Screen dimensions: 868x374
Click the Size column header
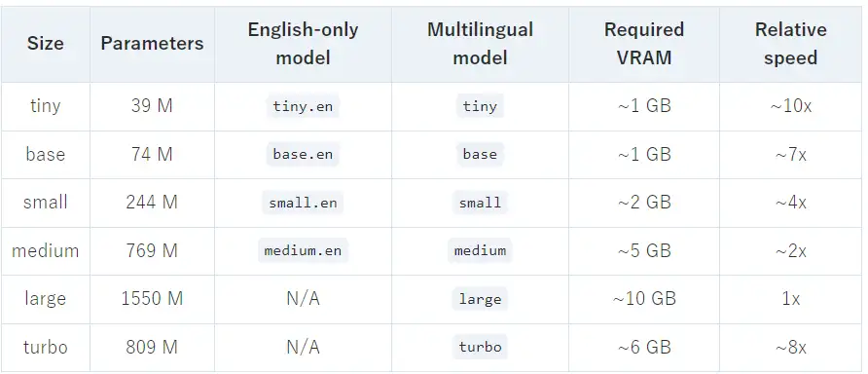pyautogui.click(x=46, y=43)
